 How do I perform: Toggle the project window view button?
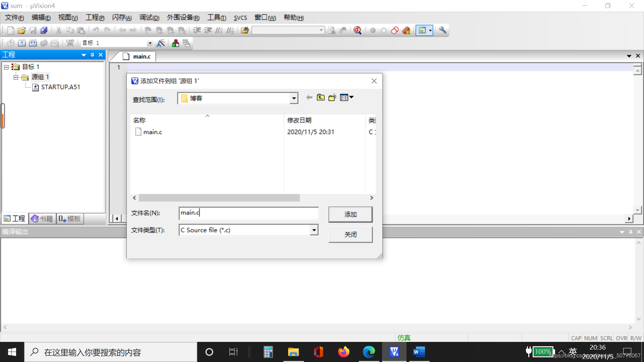click(x=422, y=31)
